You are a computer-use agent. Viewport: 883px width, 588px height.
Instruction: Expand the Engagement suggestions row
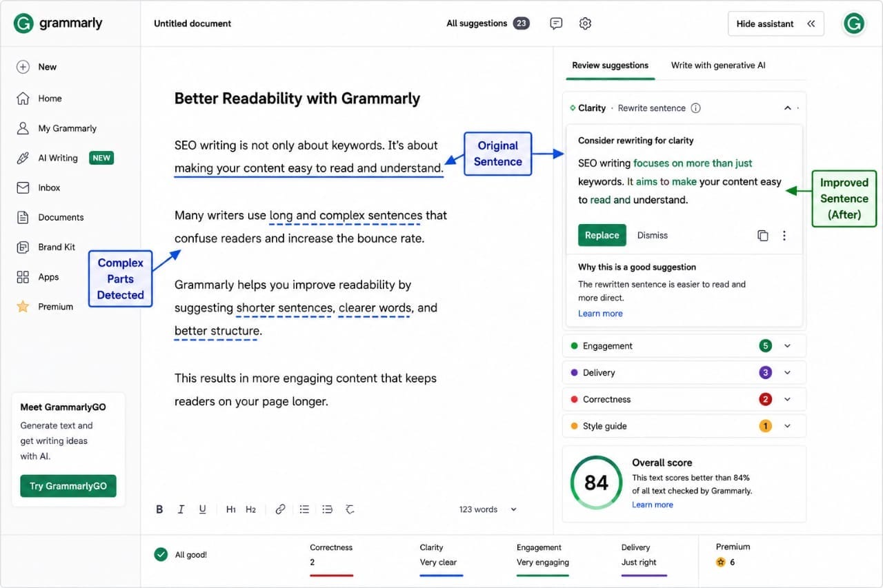(684, 346)
